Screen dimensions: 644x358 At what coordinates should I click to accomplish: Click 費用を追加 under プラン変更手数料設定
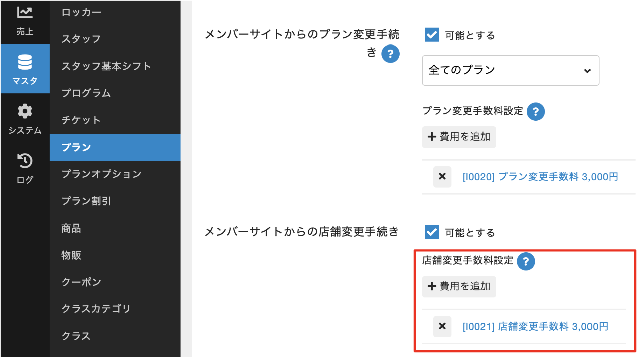point(459,137)
